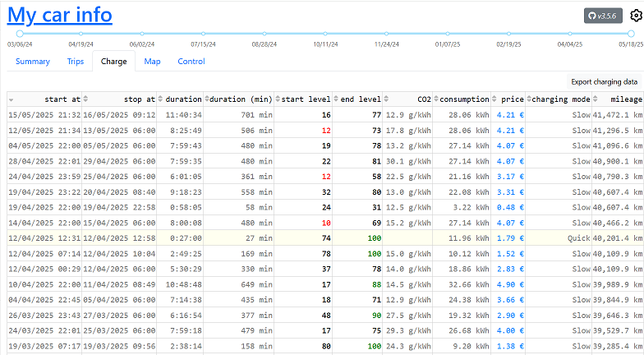Click timeline marker above 11/24/24

tap(386, 34)
